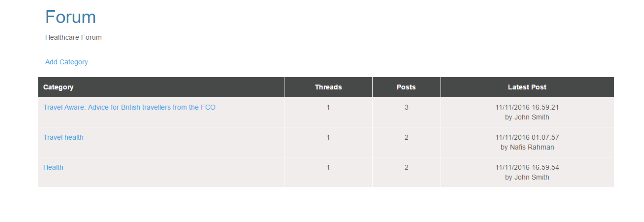Click latest post date 11/11/2016 01:07:57

[x=527, y=137]
